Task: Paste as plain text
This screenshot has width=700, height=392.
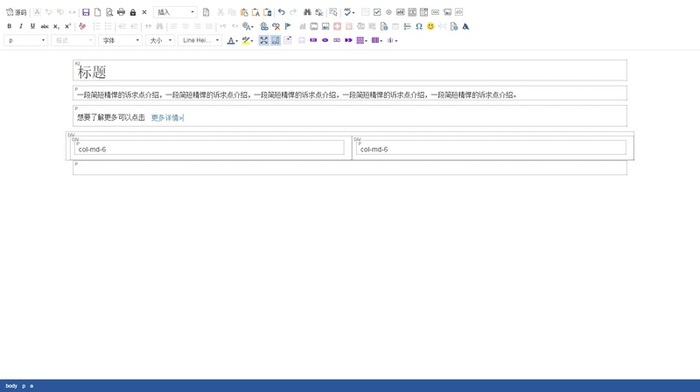Action: [255, 12]
